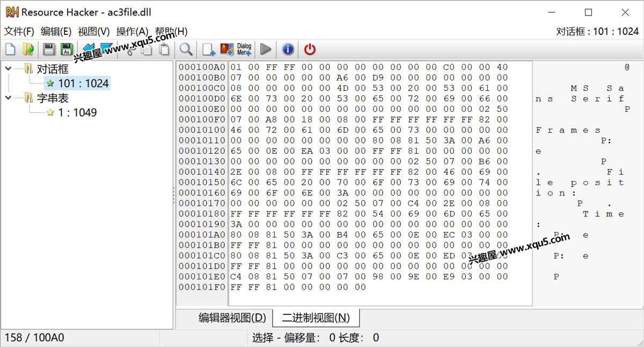Viewport: 644px width, 347px height.
Task: Click the 对话框 folder icon
Action: pos(28,69)
